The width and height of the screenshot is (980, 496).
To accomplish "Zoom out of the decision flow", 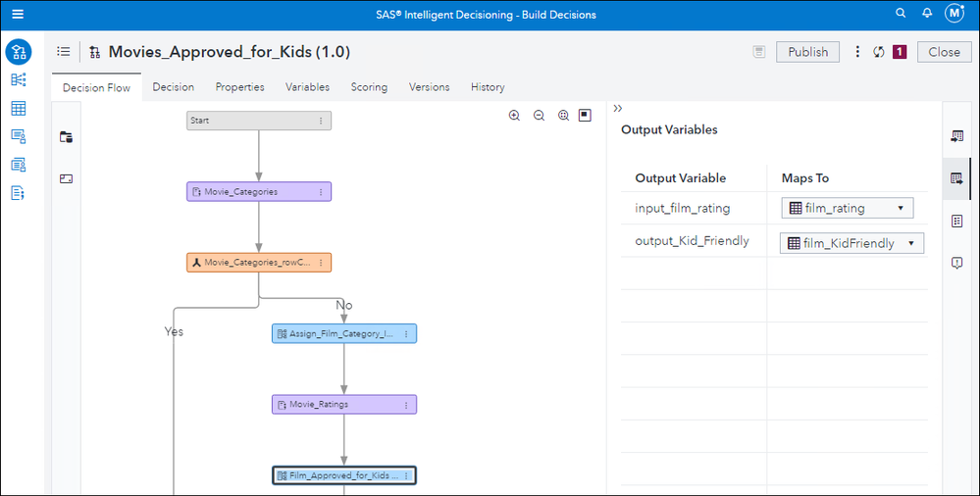I will pos(539,116).
